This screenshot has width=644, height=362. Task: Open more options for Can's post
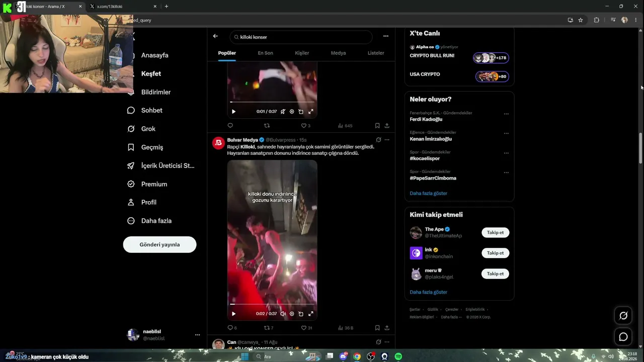click(x=387, y=342)
